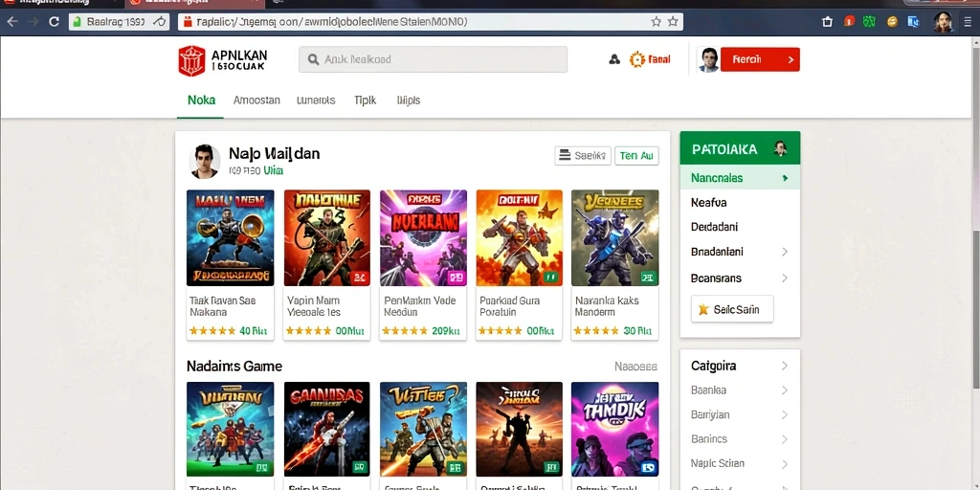This screenshot has width=980, height=490.
Task: Open the Naranka Kaks Manderm game thumbnail
Action: click(x=615, y=238)
